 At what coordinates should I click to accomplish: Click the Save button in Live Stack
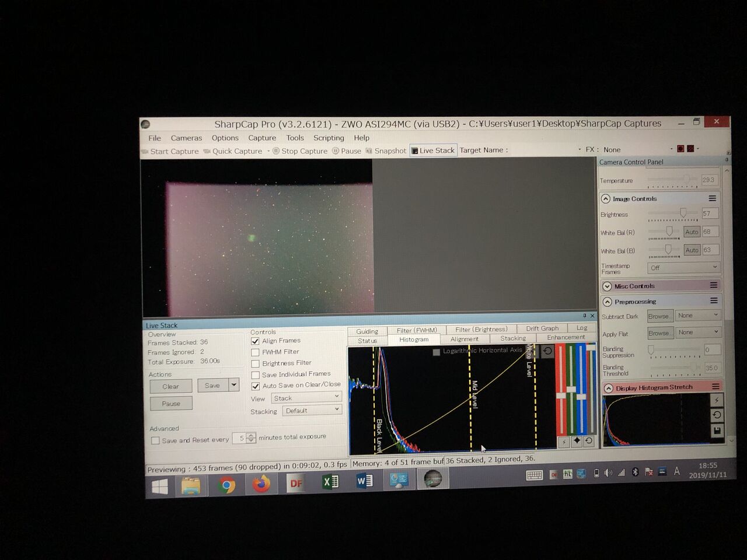click(212, 385)
